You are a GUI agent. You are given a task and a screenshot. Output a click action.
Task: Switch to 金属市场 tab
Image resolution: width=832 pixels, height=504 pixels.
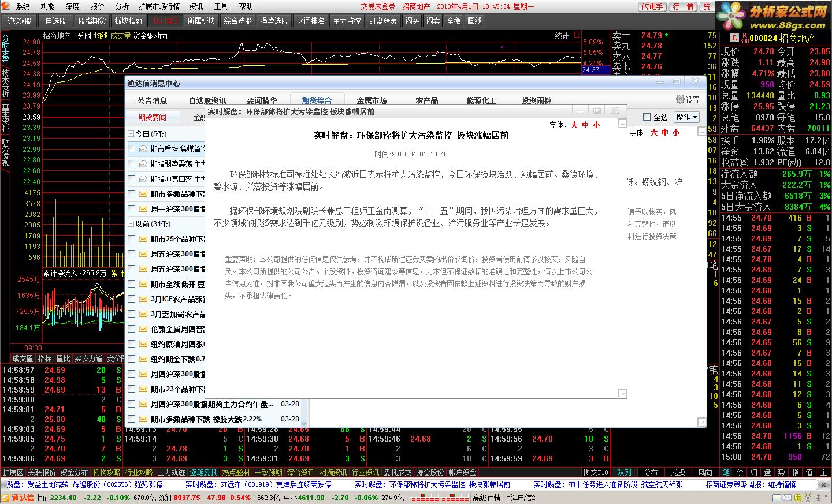pos(372,100)
